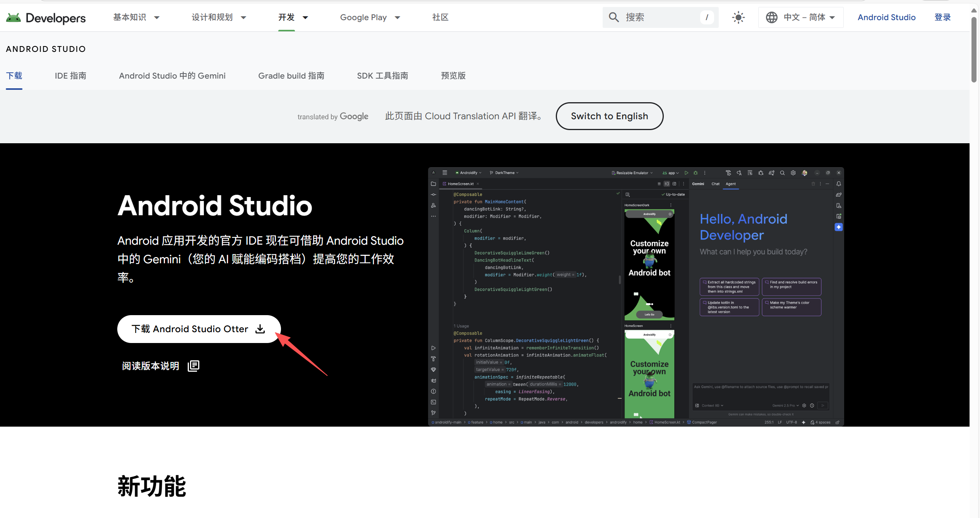Toggle the light/dark theme sun button
This screenshot has width=980, height=518.
[x=738, y=17]
